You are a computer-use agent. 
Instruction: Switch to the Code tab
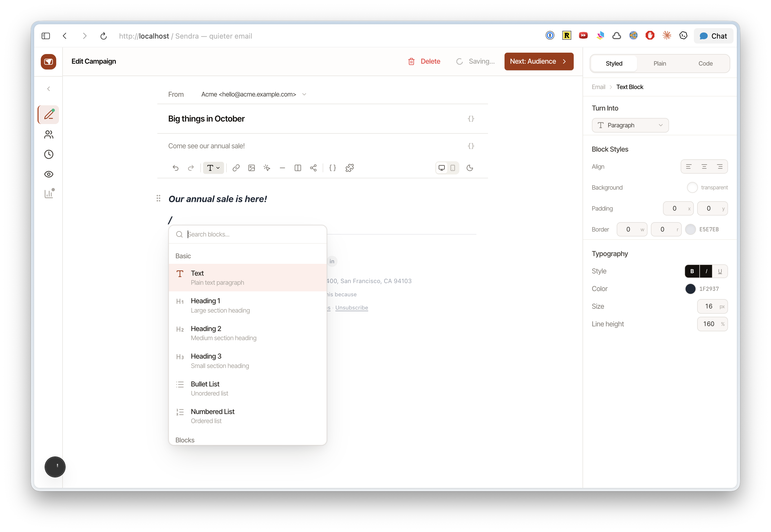tap(705, 63)
